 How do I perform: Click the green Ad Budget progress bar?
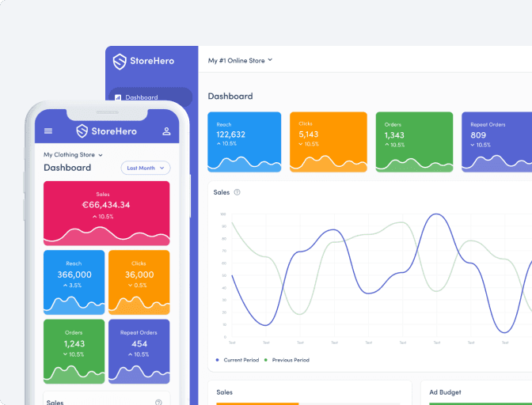[x=481, y=403]
